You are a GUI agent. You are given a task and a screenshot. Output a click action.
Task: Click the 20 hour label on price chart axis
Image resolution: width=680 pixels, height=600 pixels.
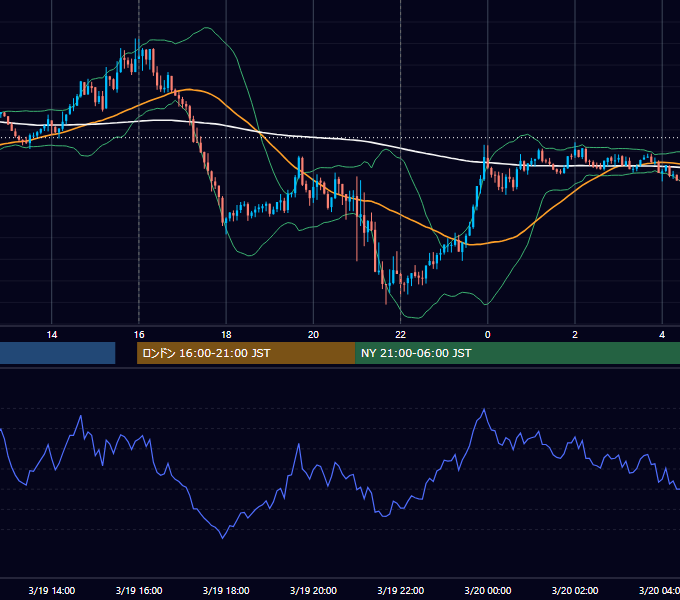tap(313, 335)
